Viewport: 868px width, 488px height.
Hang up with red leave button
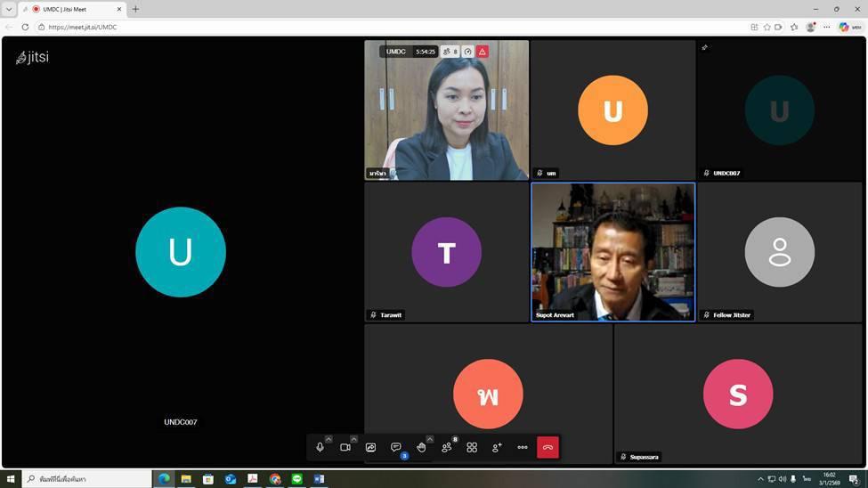pyautogui.click(x=548, y=447)
